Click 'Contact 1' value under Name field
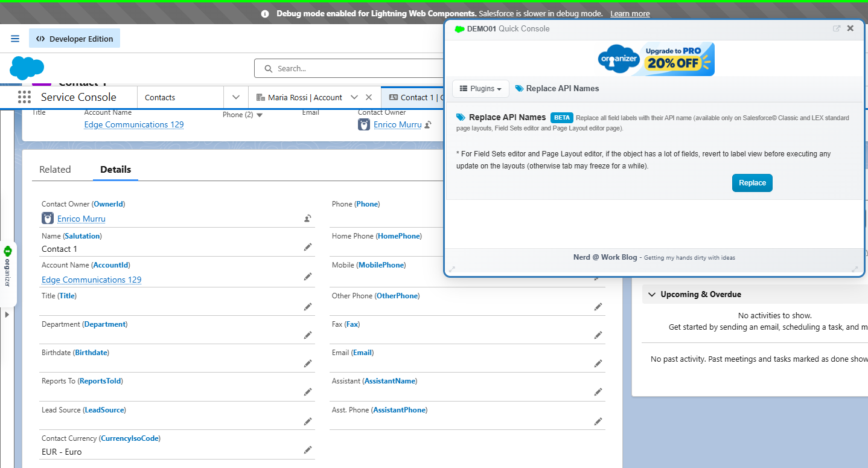The width and height of the screenshot is (868, 468). point(59,249)
